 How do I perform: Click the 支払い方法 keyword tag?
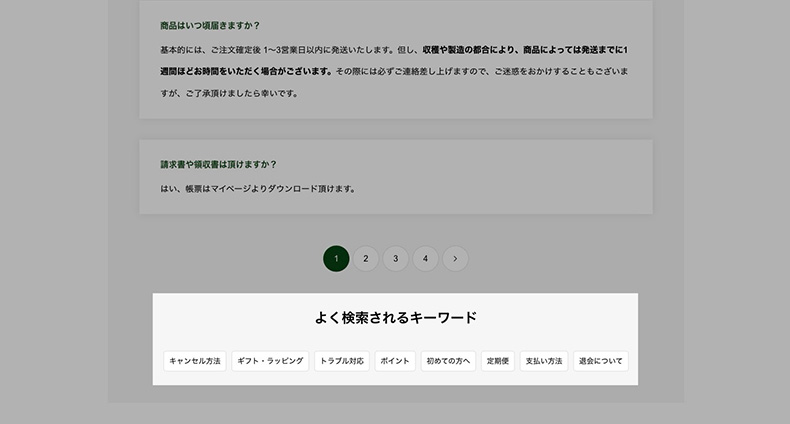[544, 361]
